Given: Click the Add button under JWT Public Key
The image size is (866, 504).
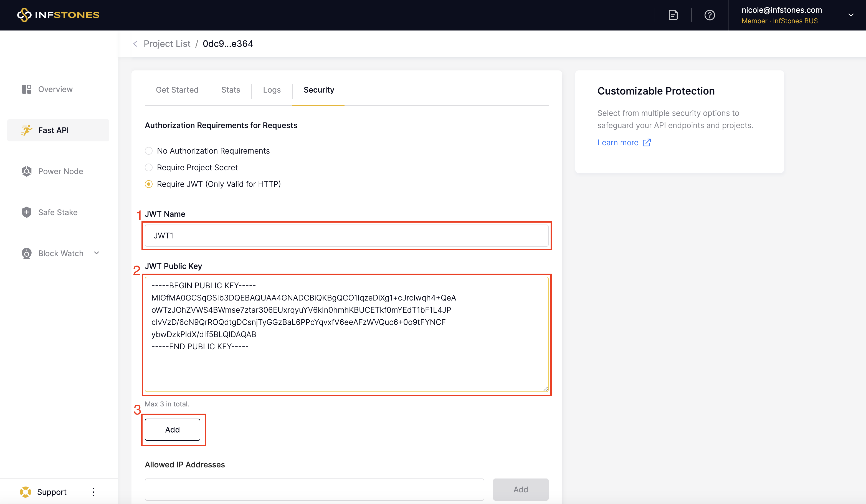Looking at the screenshot, I should (172, 429).
